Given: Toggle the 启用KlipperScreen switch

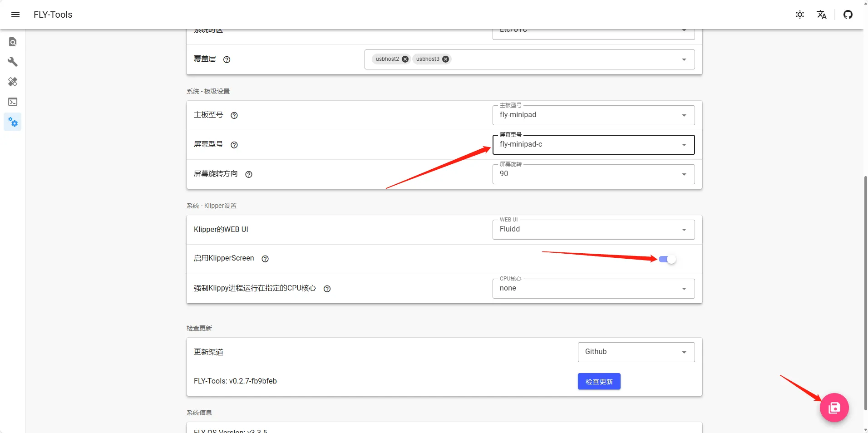Looking at the screenshot, I should pyautogui.click(x=667, y=259).
